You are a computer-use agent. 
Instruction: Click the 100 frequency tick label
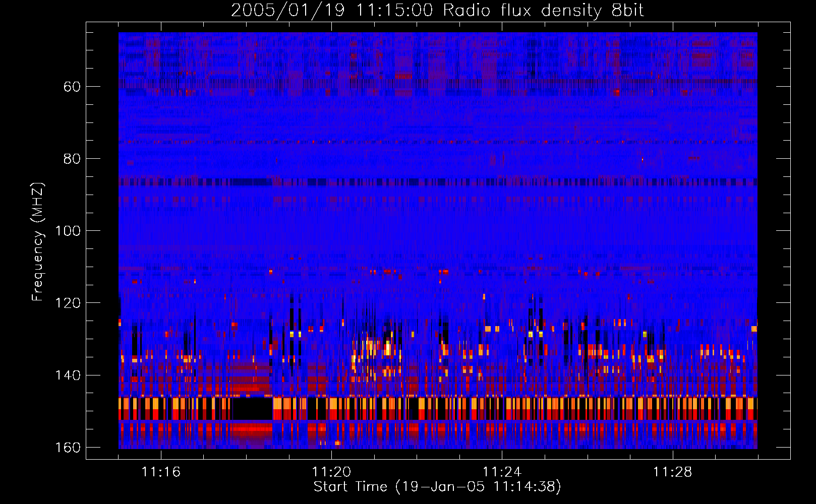coord(68,231)
